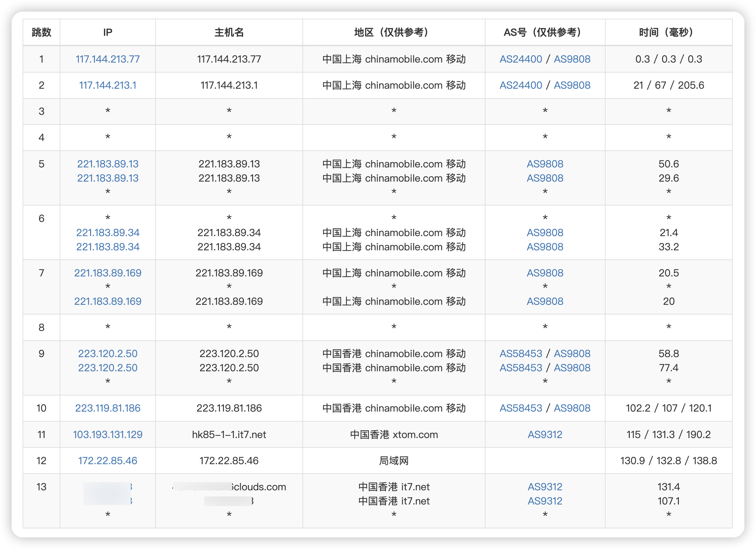Click region cell in hop 10 row
Image resolution: width=756 pixels, height=549 pixels.
394,408
